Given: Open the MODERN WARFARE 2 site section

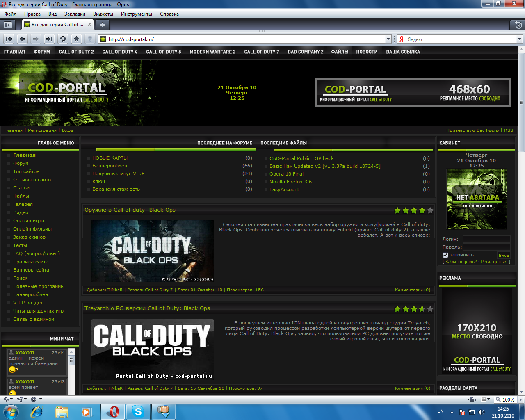Looking at the screenshot, I should (x=212, y=52).
